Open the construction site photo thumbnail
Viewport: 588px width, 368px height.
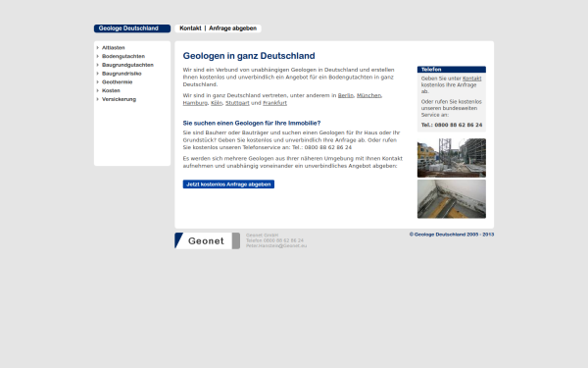(452, 158)
